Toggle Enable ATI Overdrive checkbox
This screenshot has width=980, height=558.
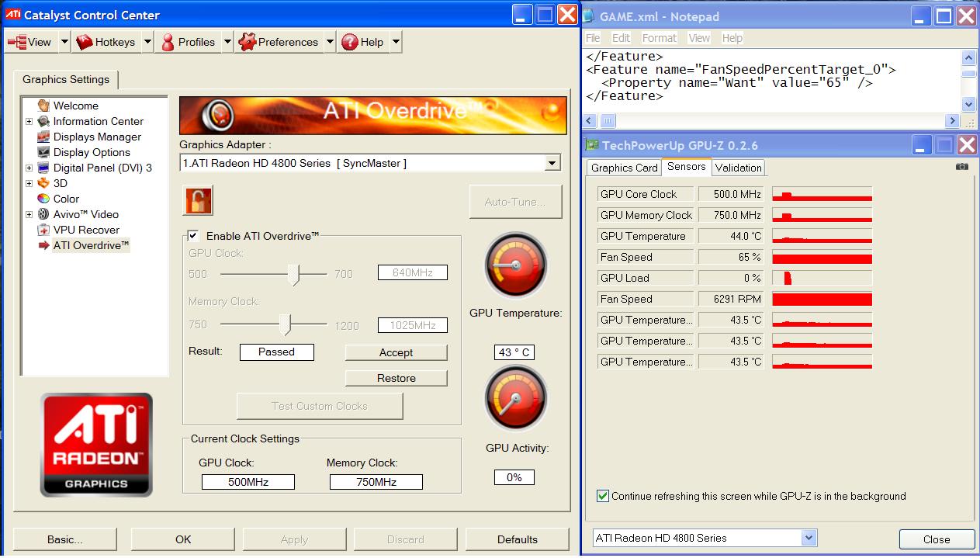[x=193, y=236]
